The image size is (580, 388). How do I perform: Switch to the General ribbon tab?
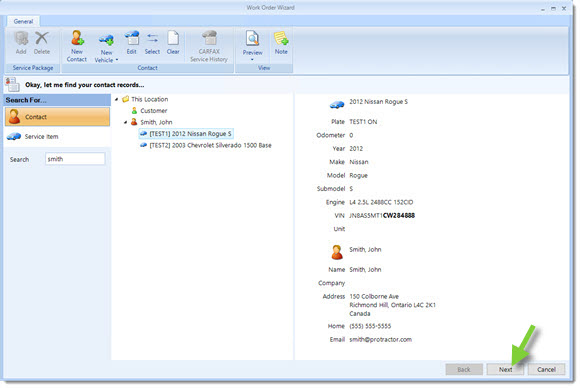tap(23, 21)
